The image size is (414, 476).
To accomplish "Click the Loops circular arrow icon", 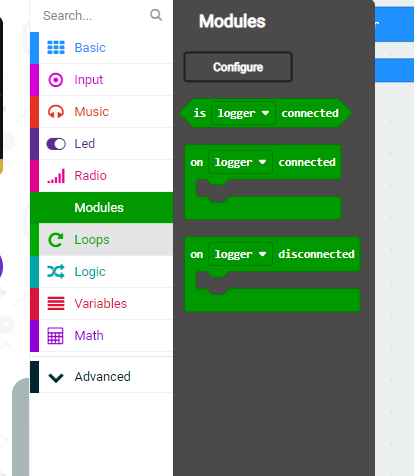I will (x=56, y=240).
